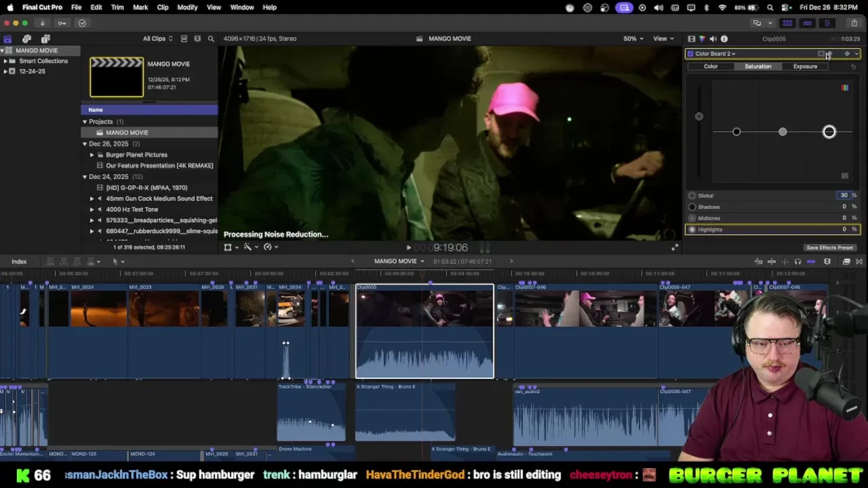Toggle solo headphones icon in timeline
This screenshot has height=488, width=868.
(797, 262)
